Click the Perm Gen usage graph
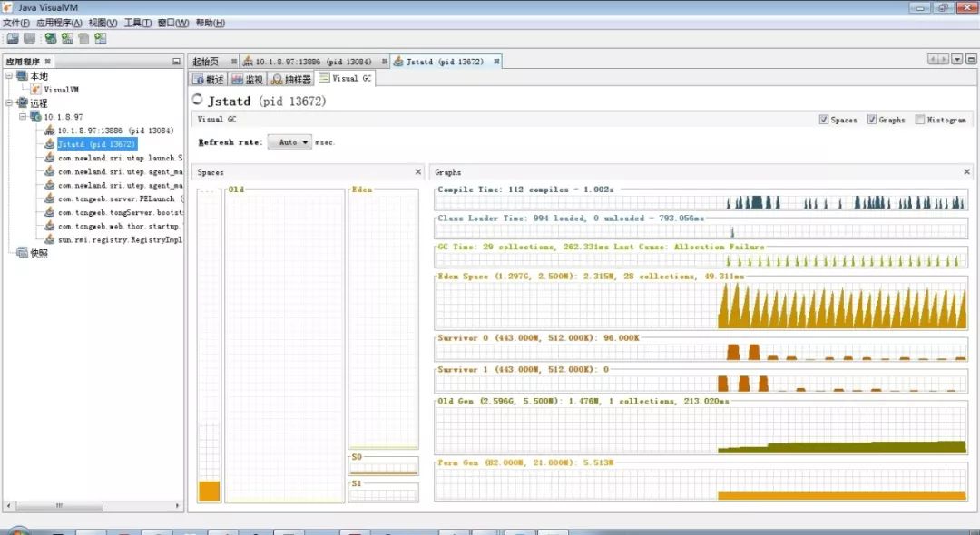 coord(701,484)
